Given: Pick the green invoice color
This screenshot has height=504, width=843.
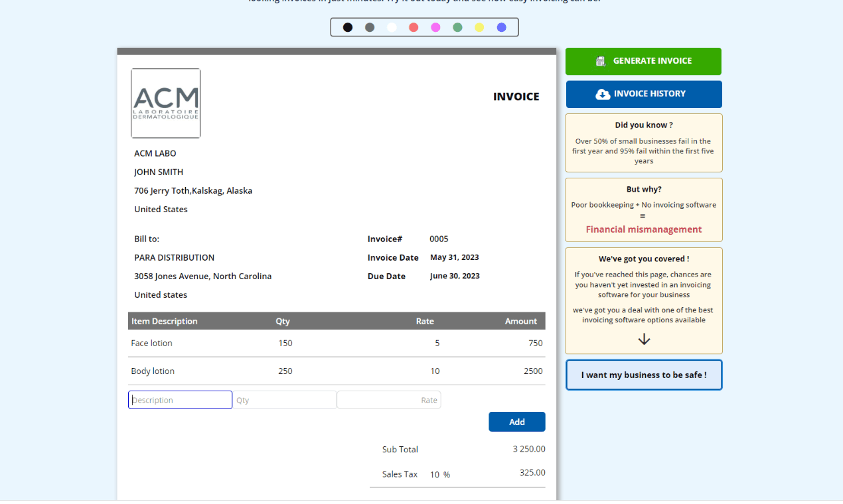Looking at the screenshot, I should coord(457,27).
